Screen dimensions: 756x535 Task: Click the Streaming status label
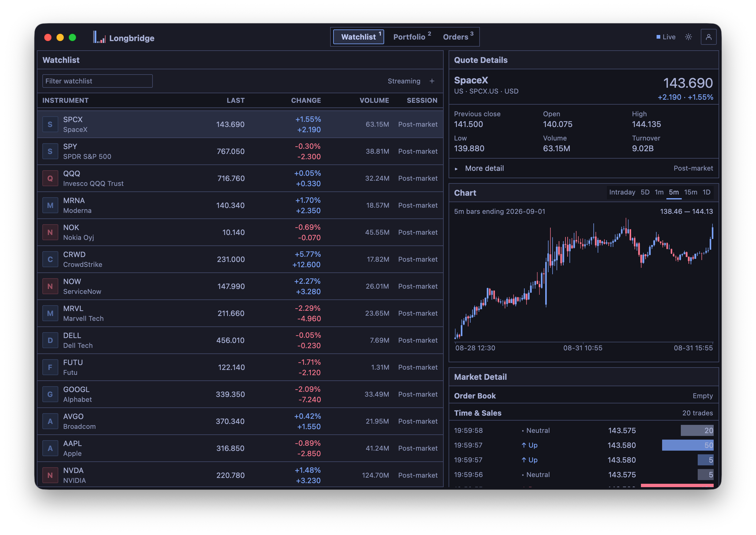(403, 81)
